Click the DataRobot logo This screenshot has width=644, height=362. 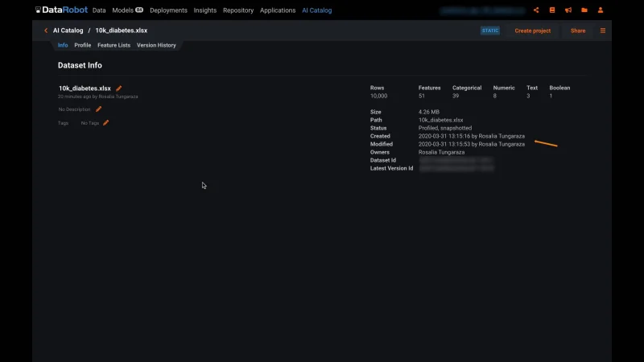(x=61, y=10)
